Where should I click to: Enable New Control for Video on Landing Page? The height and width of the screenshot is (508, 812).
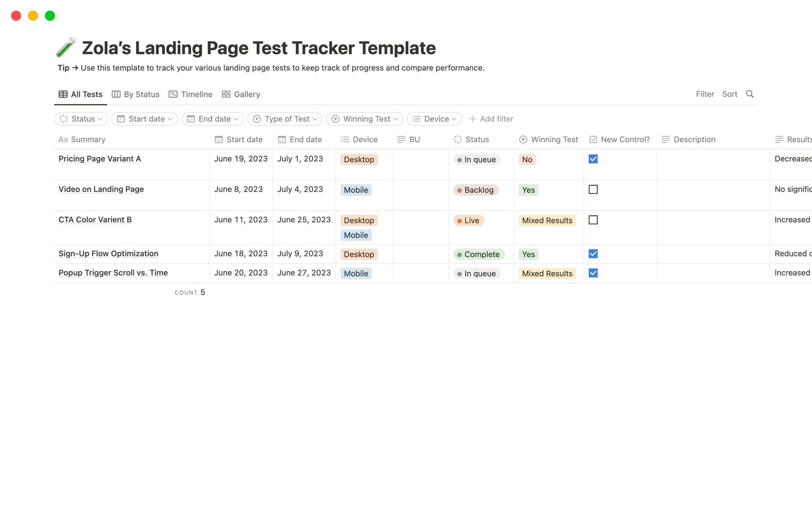593,189
